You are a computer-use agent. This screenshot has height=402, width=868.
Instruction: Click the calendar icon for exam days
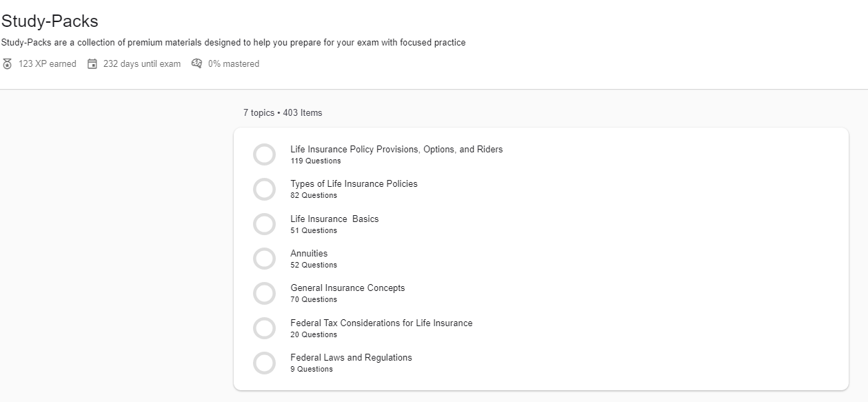pyautogui.click(x=92, y=64)
